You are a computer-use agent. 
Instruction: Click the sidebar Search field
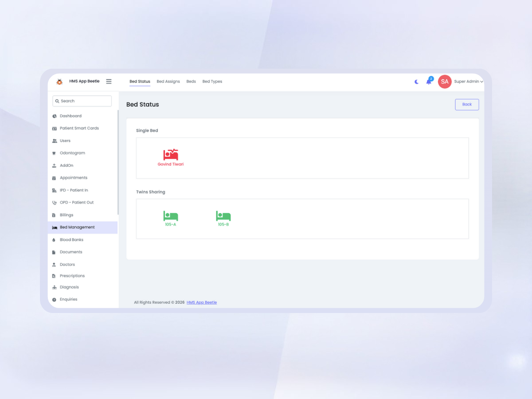click(82, 101)
